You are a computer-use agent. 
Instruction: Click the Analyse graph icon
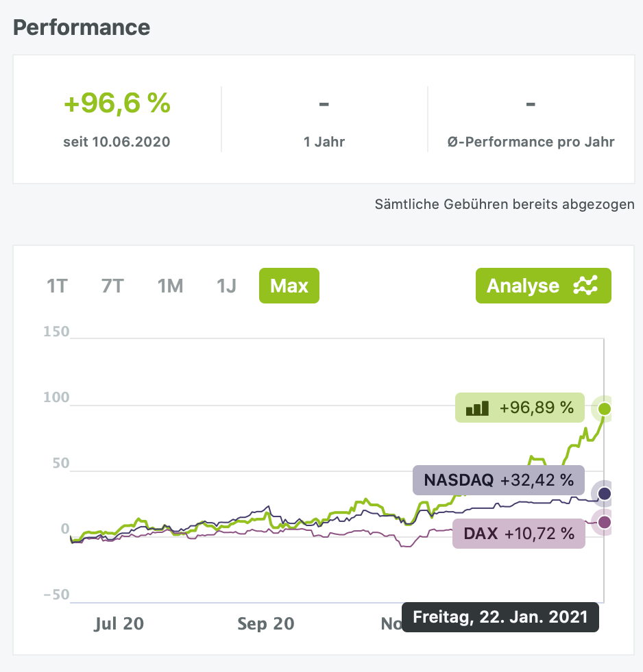[585, 286]
